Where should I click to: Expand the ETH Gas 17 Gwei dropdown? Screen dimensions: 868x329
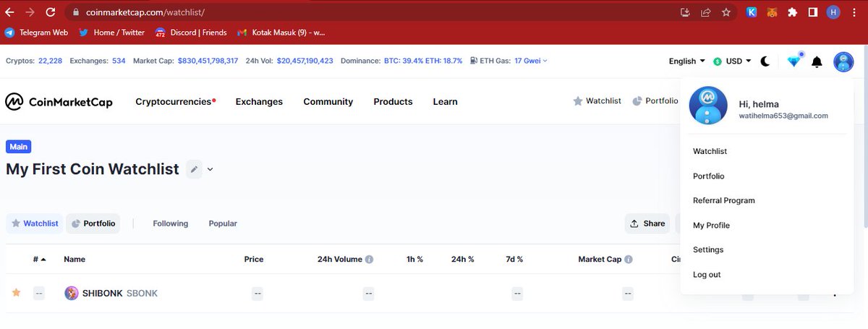point(531,61)
